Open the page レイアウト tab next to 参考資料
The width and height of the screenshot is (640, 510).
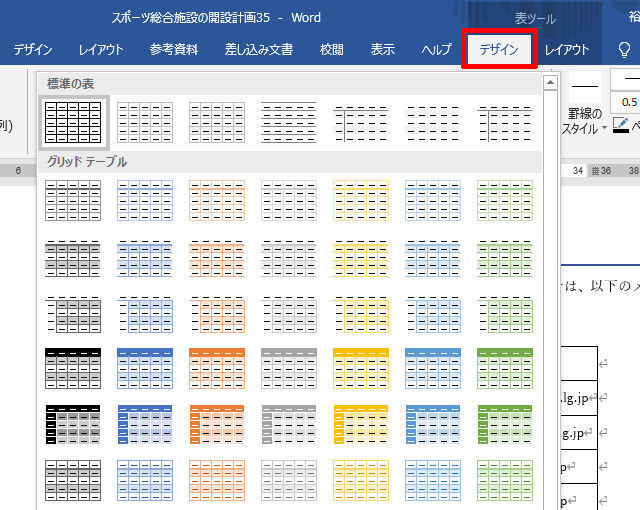(x=101, y=50)
